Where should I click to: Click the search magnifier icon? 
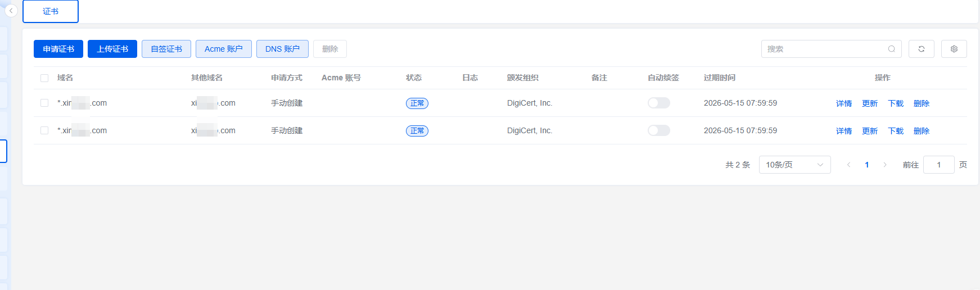(892, 49)
